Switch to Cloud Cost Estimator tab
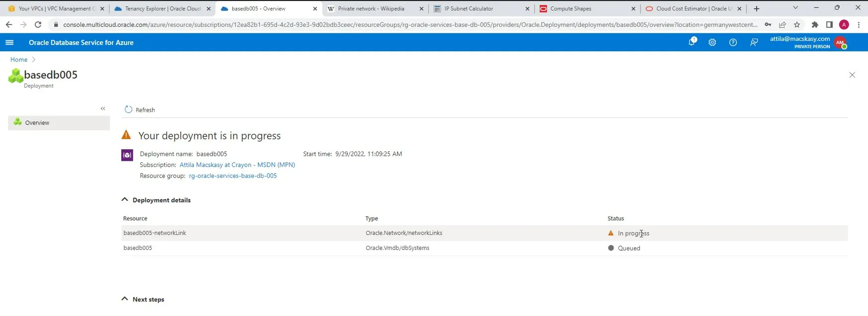The height and width of the screenshot is (316, 868). coord(694,8)
